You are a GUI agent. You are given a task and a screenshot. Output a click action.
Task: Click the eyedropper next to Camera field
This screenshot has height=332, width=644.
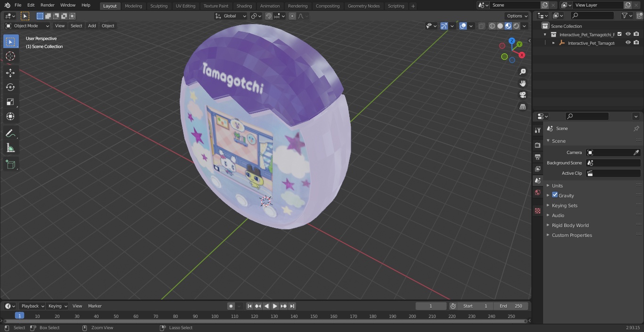coord(636,153)
